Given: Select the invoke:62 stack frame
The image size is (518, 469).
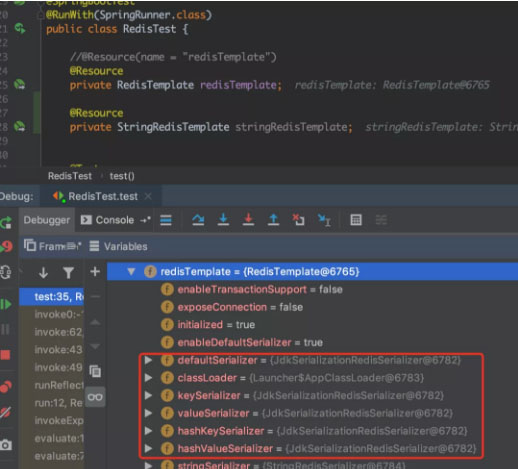Looking at the screenshot, I should click(51, 332).
